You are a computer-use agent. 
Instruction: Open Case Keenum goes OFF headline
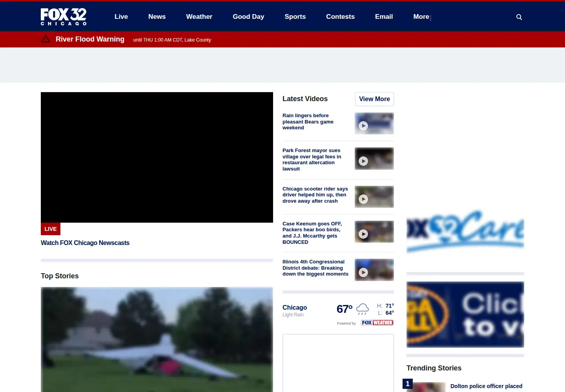[312, 233]
